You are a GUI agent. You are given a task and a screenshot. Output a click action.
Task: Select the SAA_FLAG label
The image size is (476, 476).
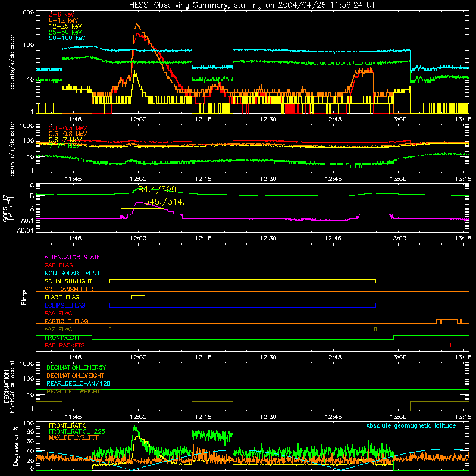click(58, 313)
